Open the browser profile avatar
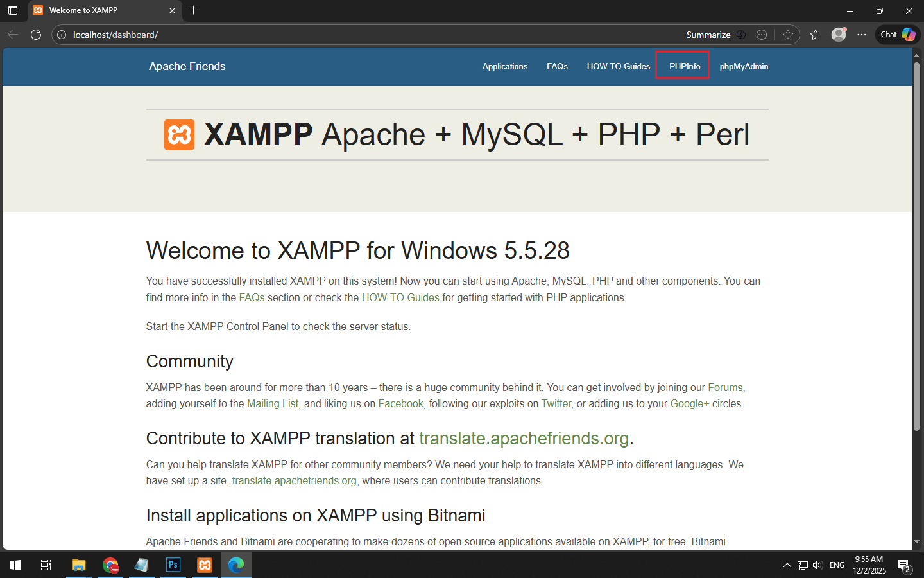The height and width of the screenshot is (578, 924). coord(839,35)
